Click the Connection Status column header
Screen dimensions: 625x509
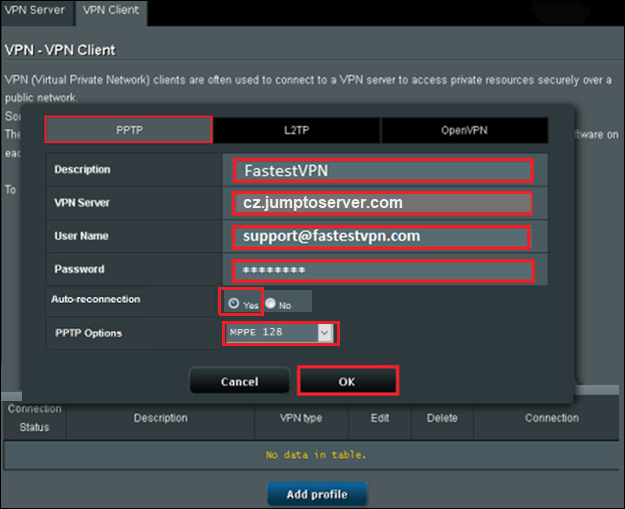[35, 418]
